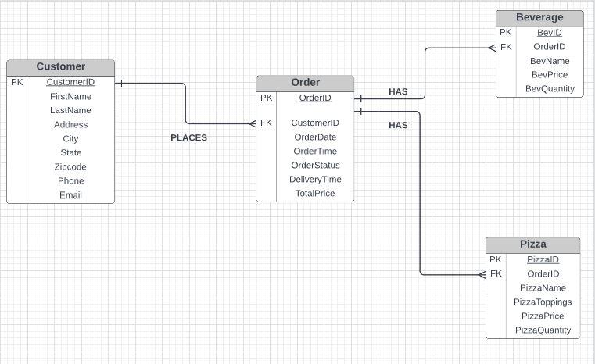Click the PK label in Order table
The height and width of the screenshot is (364, 595).
click(x=267, y=98)
